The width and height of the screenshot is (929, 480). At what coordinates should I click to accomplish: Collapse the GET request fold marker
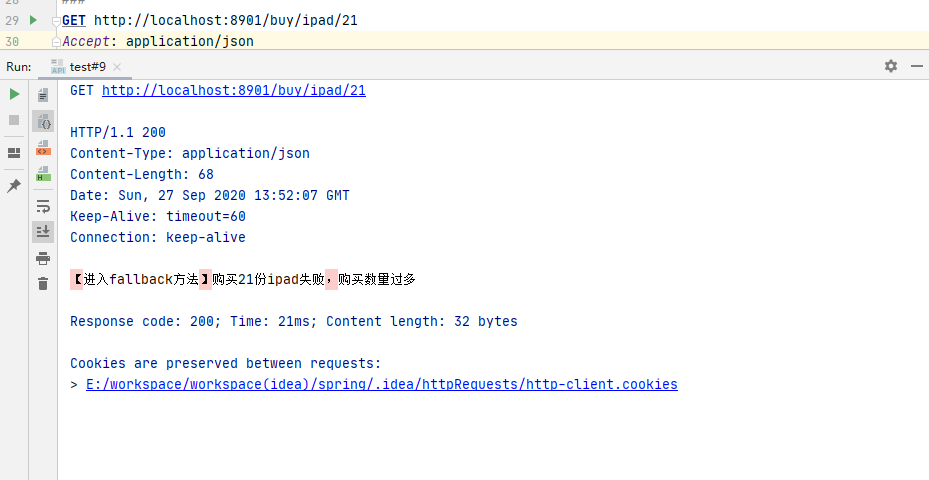point(54,21)
